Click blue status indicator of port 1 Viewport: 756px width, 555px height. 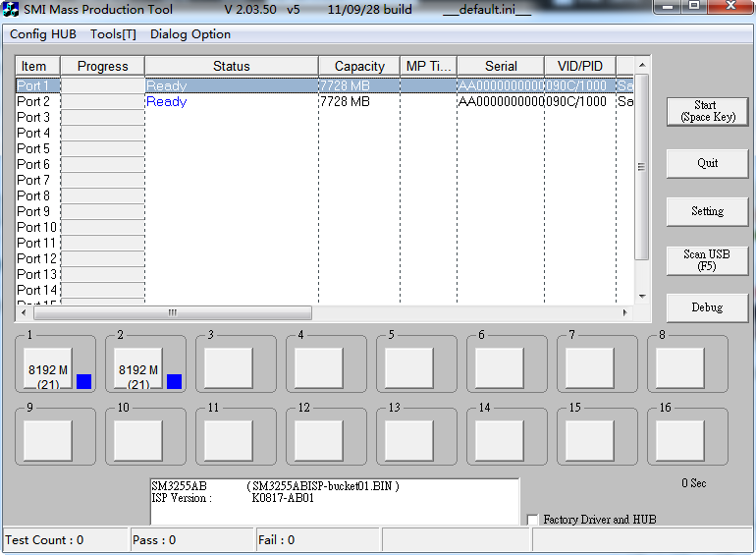click(83, 381)
